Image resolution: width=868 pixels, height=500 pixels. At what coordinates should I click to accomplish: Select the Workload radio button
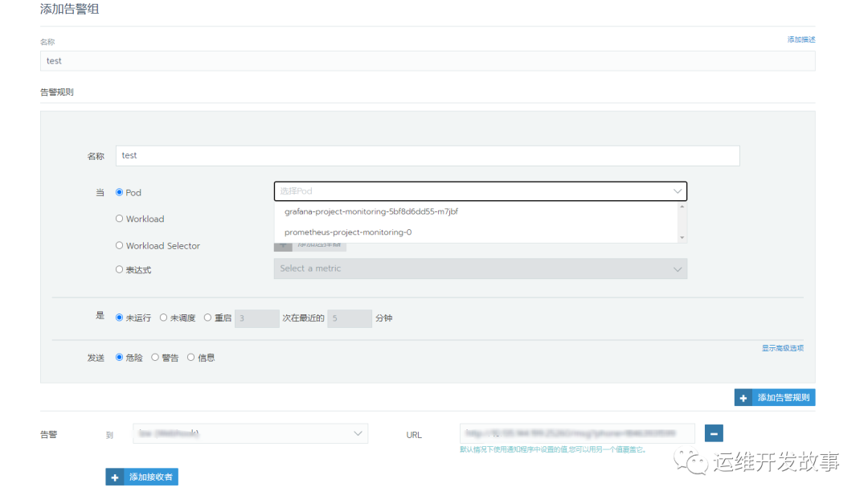tap(119, 219)
